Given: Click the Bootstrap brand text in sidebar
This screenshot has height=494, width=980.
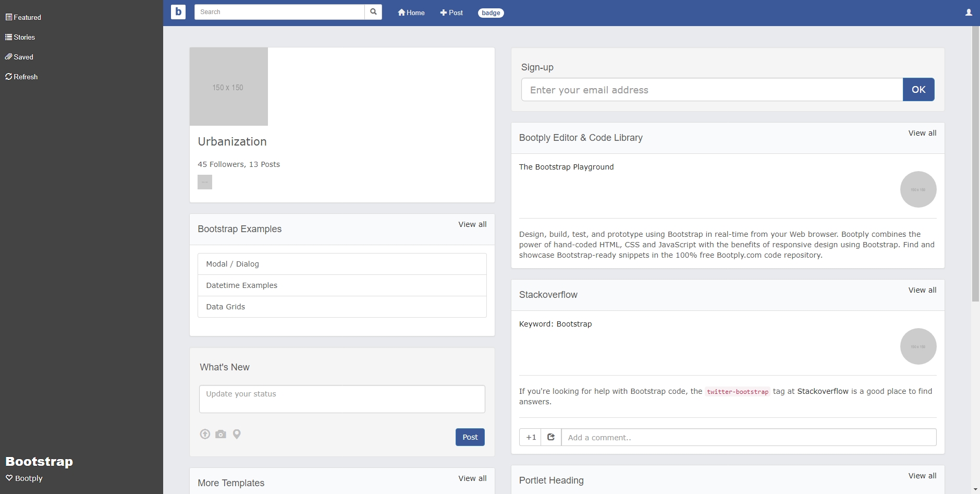Looking at the screenshot, I should [39, 462].
